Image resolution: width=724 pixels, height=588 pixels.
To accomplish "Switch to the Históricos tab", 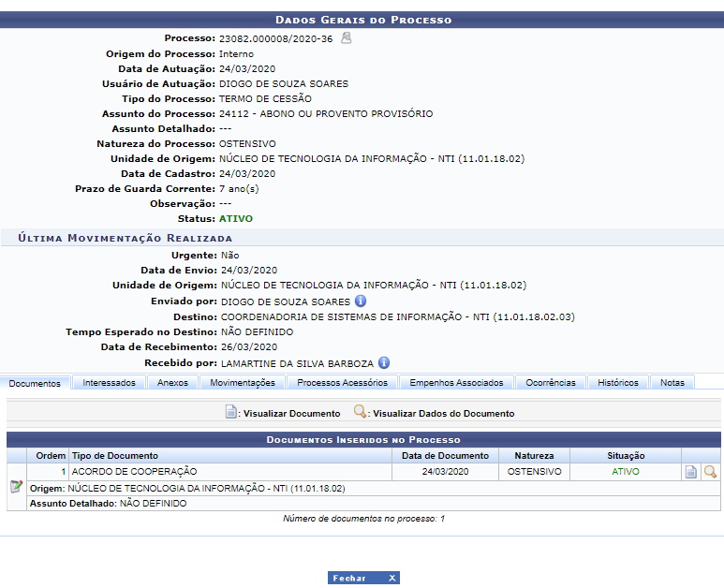I will 618,383.
